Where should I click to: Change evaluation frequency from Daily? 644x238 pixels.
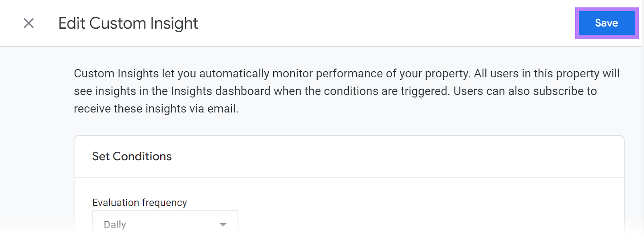pos(165,225)
